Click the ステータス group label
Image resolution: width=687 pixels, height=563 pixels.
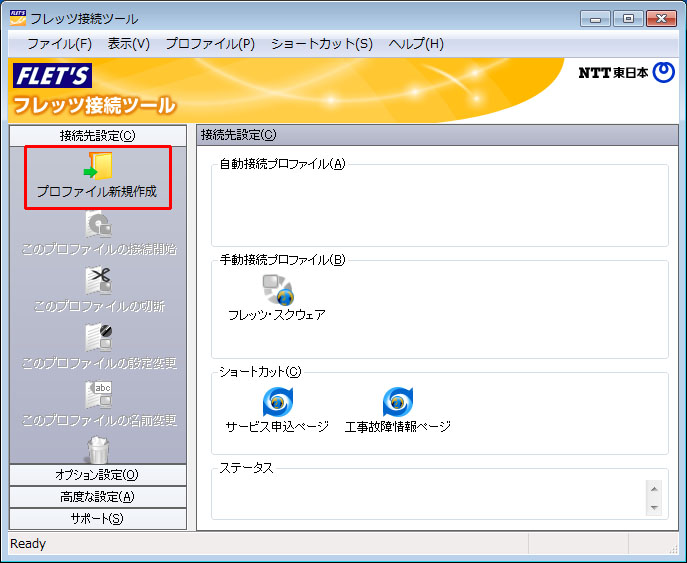click(x=247, y=468)
